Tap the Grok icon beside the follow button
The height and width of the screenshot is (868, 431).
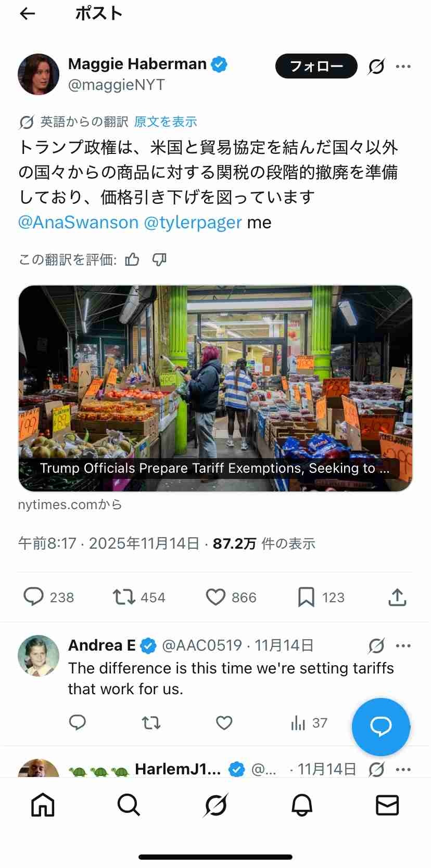click(x=376, y=67)
